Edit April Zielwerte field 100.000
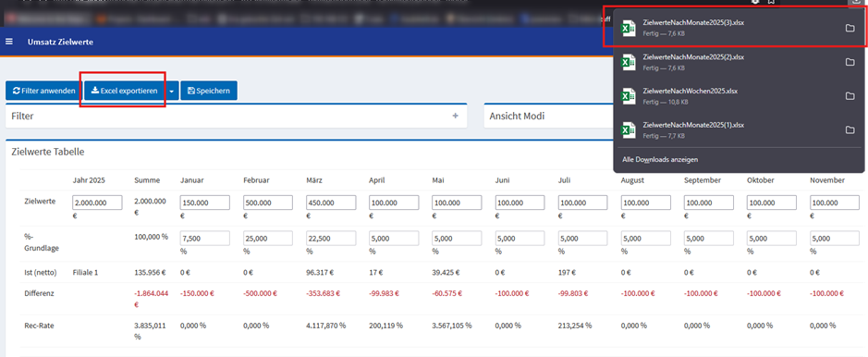Image resolution: width=868 pixels, height=357 pixels. coord(394,203)
